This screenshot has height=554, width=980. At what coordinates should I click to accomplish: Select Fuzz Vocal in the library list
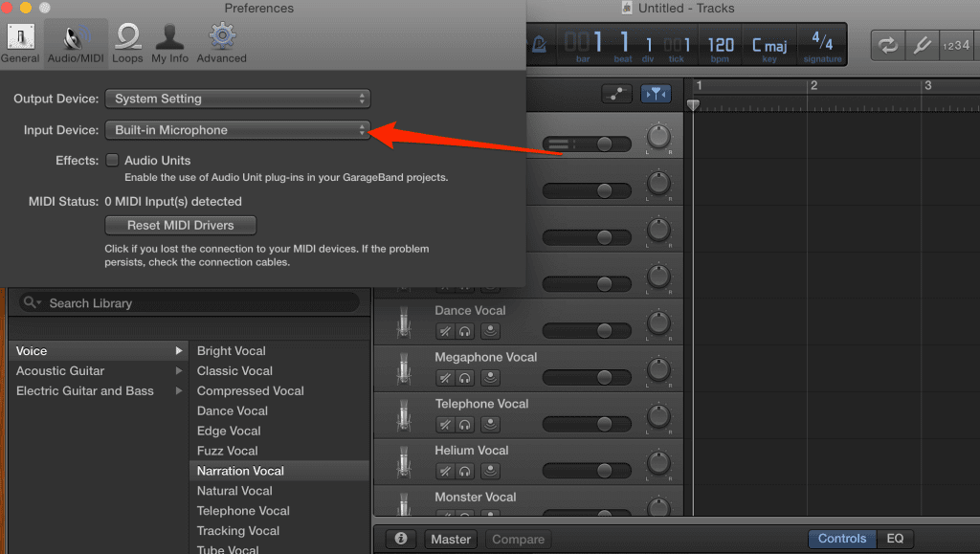click(228, 451)
